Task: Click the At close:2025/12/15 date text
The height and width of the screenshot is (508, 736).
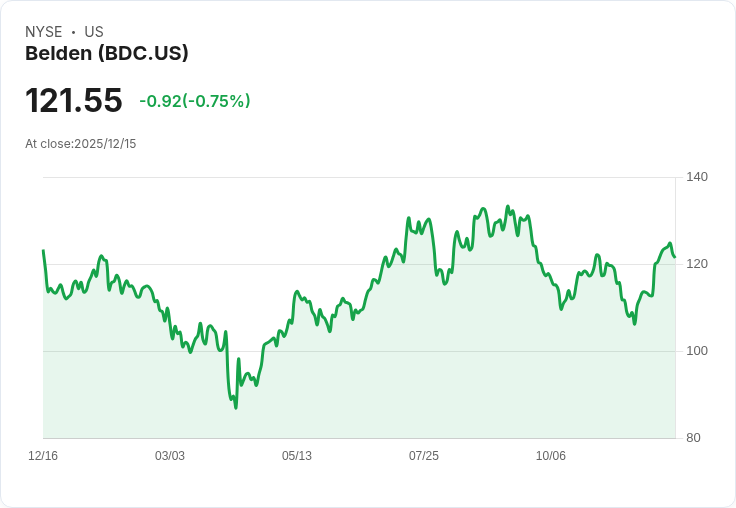Action: point(81,144)
